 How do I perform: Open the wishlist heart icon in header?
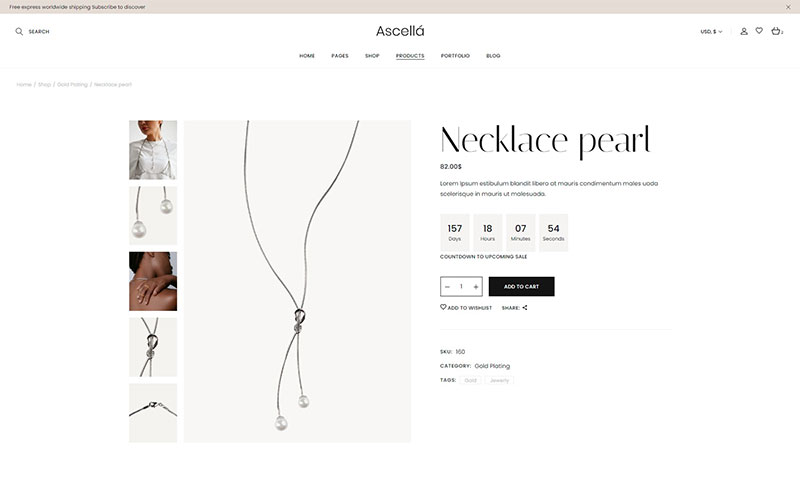click(759, 31)
